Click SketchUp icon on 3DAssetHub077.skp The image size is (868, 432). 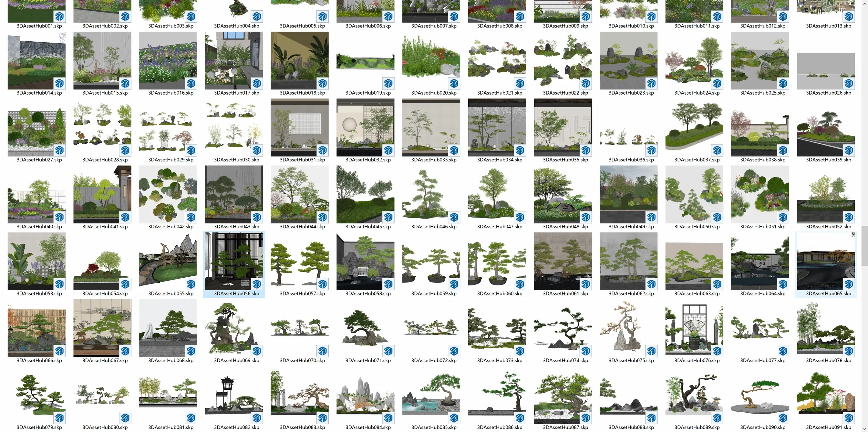pos(783,351)
